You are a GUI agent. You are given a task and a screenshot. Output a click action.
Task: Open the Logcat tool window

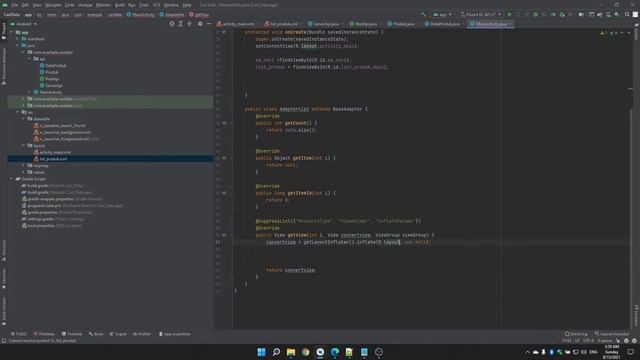click(118, 334)
